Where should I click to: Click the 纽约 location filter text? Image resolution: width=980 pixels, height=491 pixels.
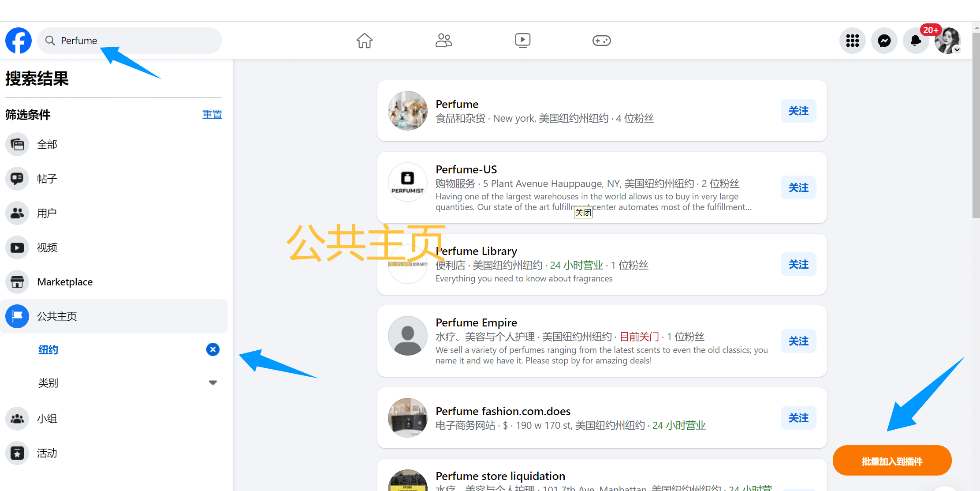pyautogui.click(x=48, y=350)
